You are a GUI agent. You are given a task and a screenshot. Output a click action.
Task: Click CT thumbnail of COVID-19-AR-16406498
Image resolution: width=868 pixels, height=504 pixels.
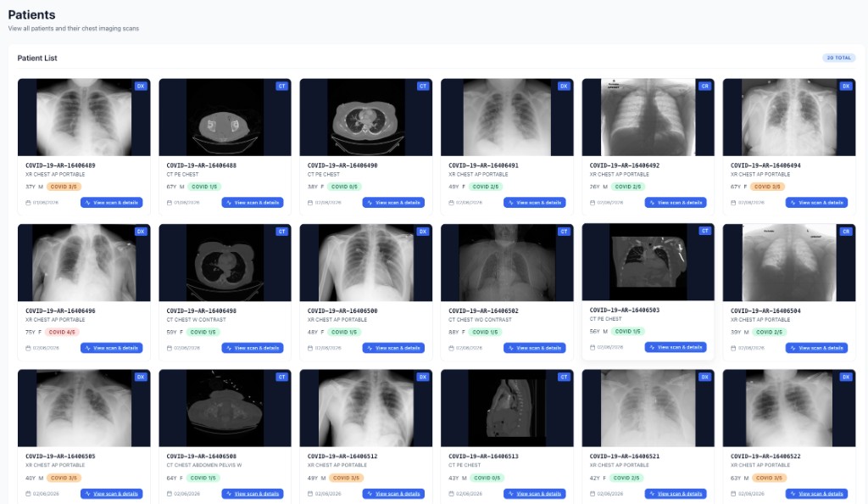[225, 262]
